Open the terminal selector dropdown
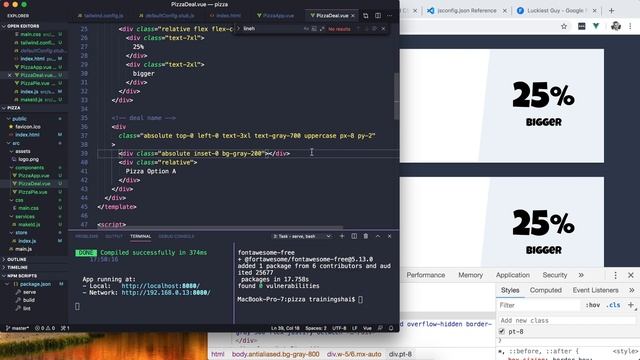 click(x=302, y=236)
